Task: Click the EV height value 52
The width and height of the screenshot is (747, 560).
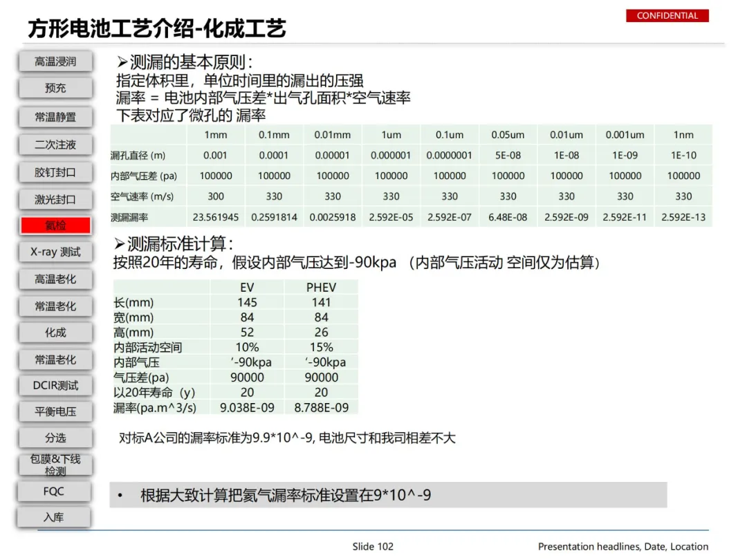Action: 247,333
